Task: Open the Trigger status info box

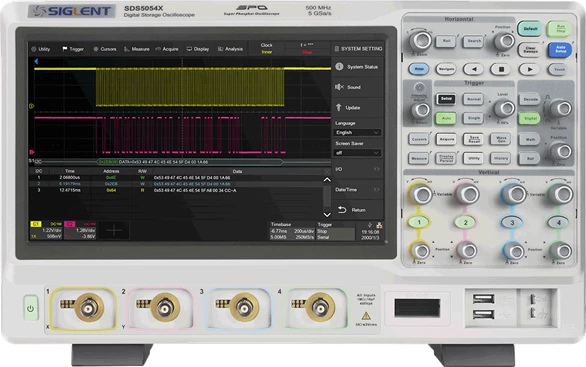Action: [336, 231]
